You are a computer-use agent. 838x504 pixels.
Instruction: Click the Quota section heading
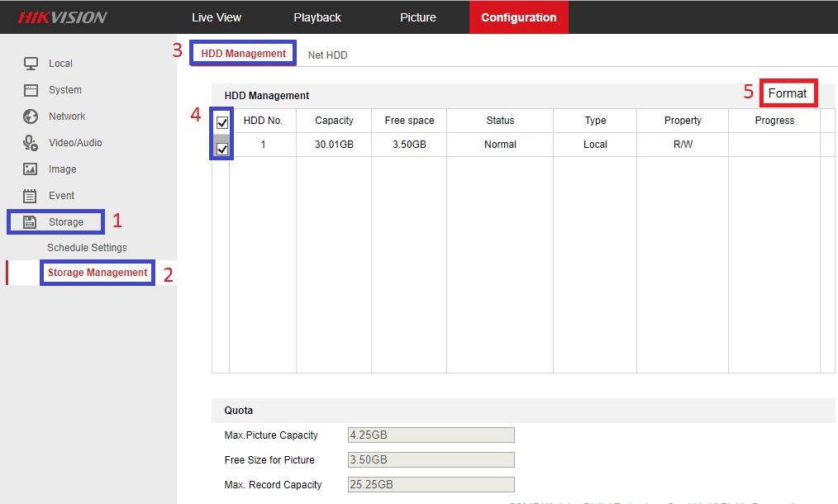point(238,411)
